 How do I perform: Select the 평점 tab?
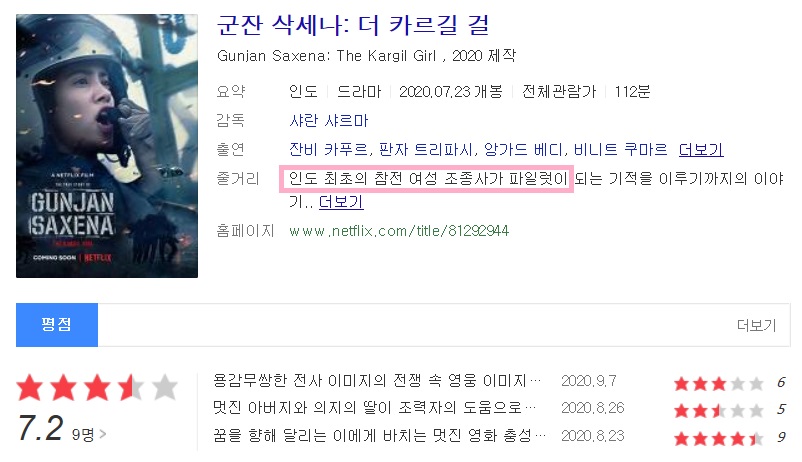click(x=57, y=325)
